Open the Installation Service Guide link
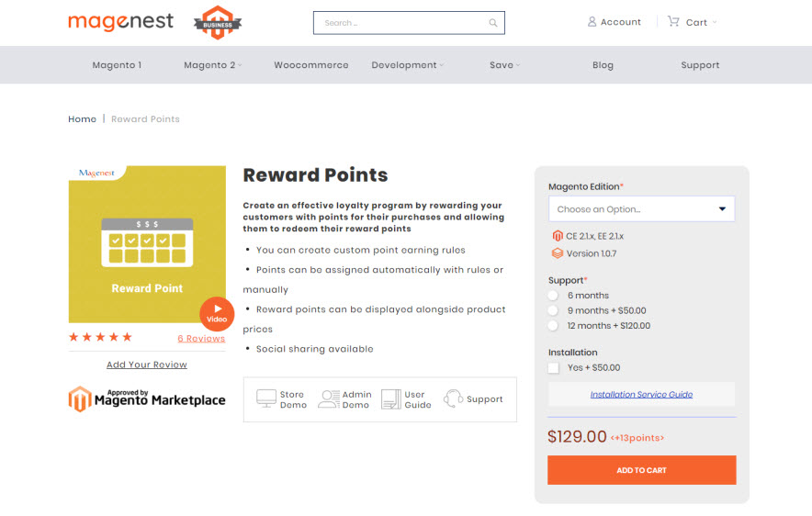This screenshot has width=812, height=516. (641, 395)
